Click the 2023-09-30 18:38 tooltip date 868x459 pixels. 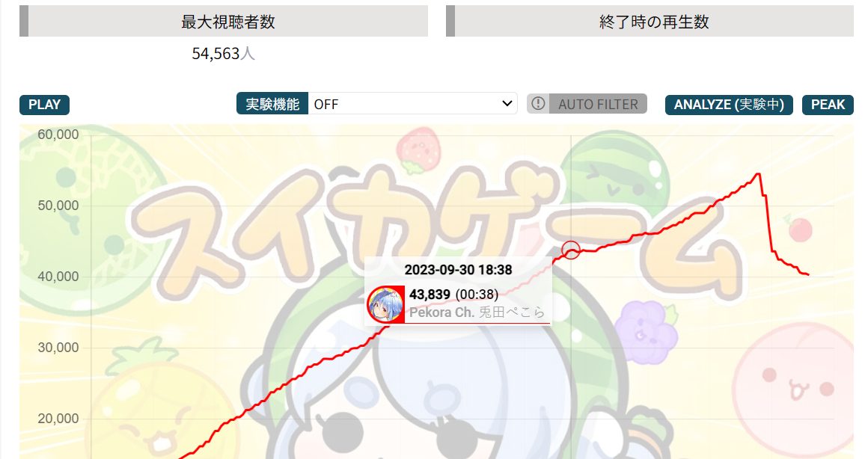tap(459, 270)
